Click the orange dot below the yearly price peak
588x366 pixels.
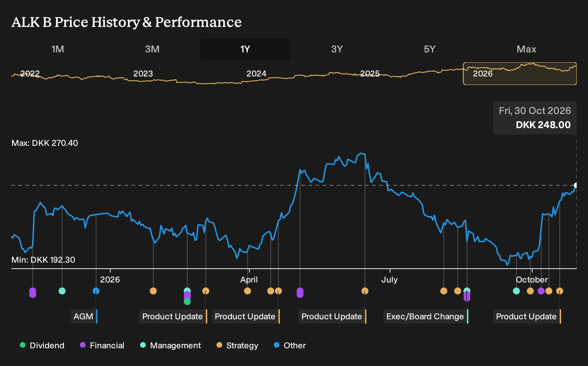pos(365,291)
